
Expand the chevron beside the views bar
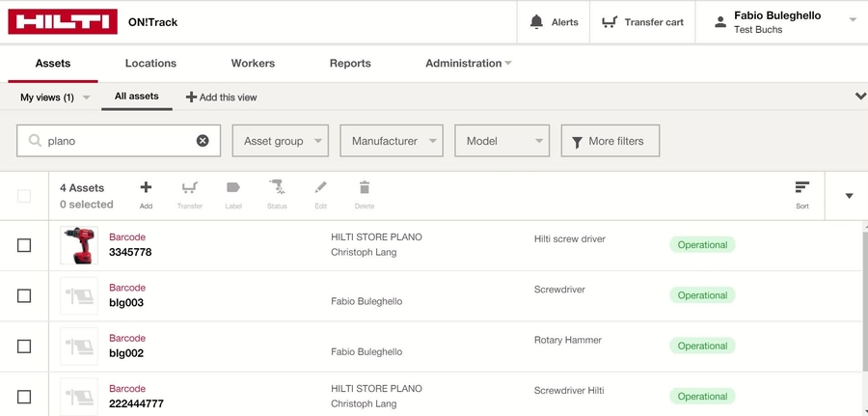[x=860, y=97]
